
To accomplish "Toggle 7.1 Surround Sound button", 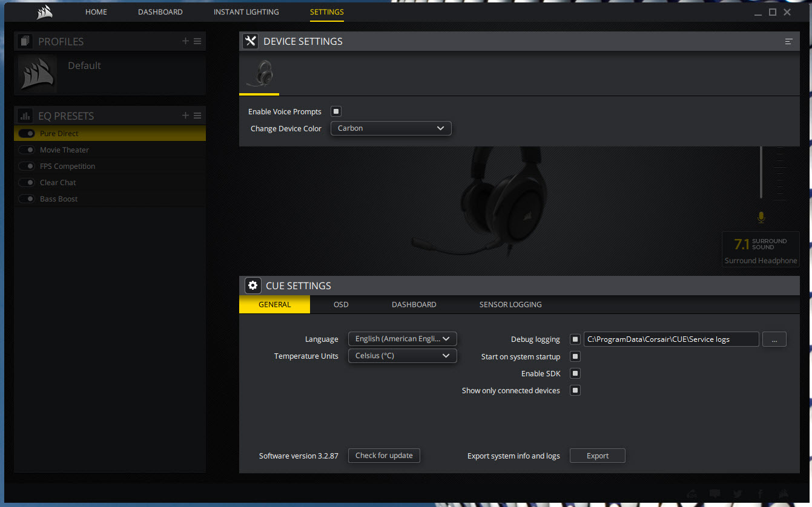I will [761, 250].
